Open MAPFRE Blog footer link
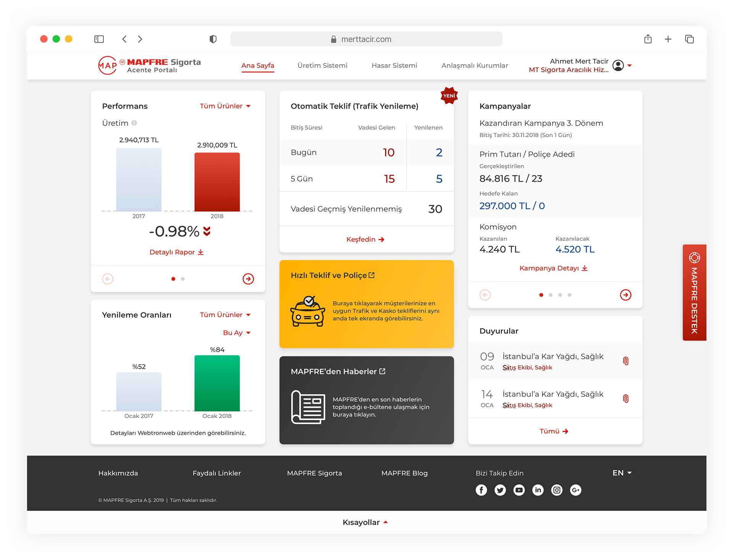This screenshot has width=733, height=560. click(404, 473)
